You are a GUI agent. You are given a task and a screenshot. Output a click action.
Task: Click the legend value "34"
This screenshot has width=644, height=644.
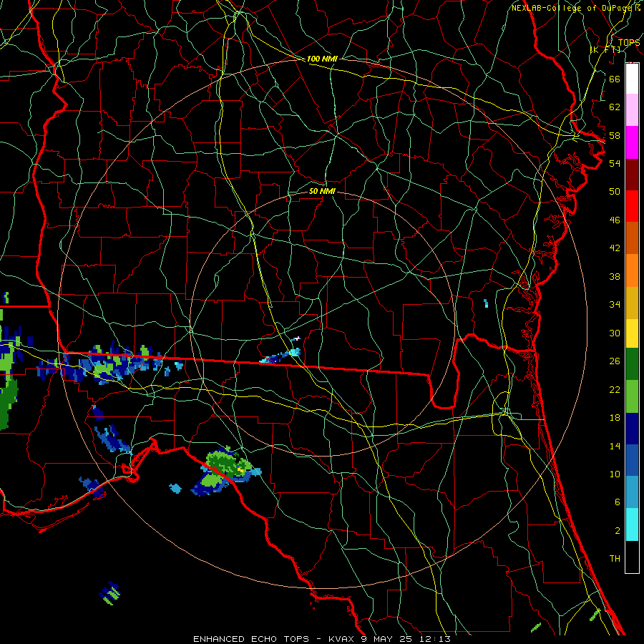pos(615,305)
